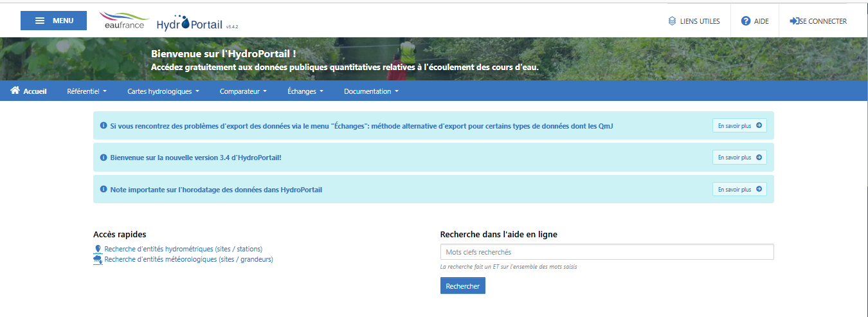Go to Accueil home tab
Screen dimensions: 868x317
tap(29, 91)
